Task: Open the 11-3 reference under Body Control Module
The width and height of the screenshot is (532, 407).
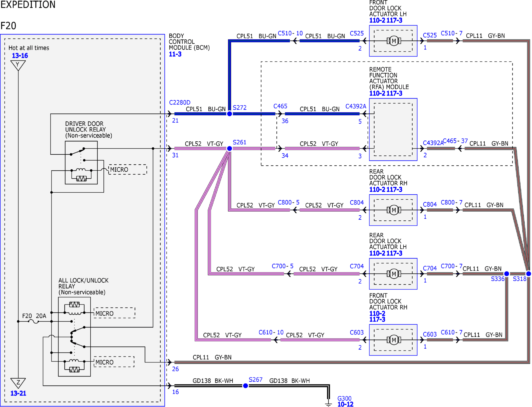Action: [x=175, y=54]
